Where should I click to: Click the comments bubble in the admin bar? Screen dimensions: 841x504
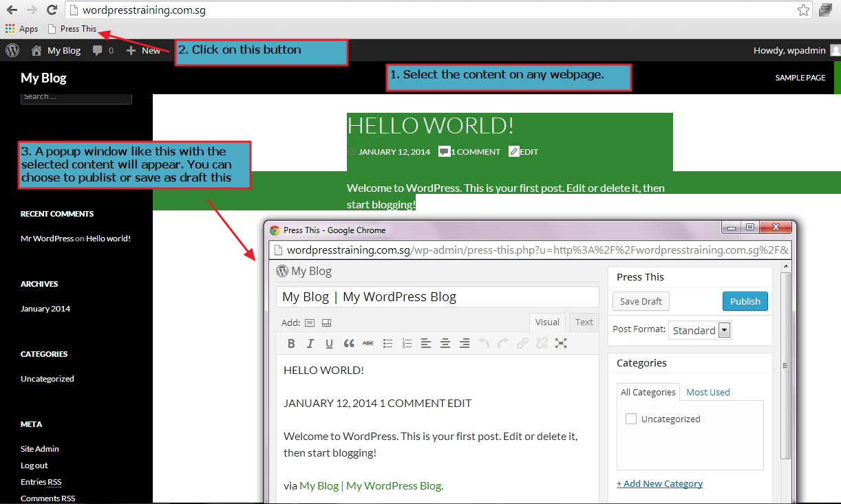[103, 50]
